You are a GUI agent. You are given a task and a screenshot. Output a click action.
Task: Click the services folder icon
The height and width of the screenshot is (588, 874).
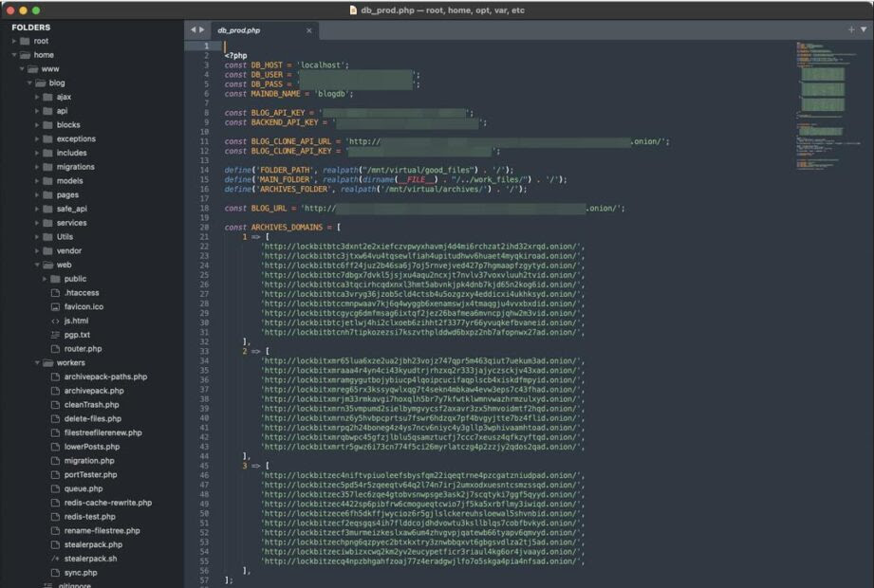click(48, 223)
